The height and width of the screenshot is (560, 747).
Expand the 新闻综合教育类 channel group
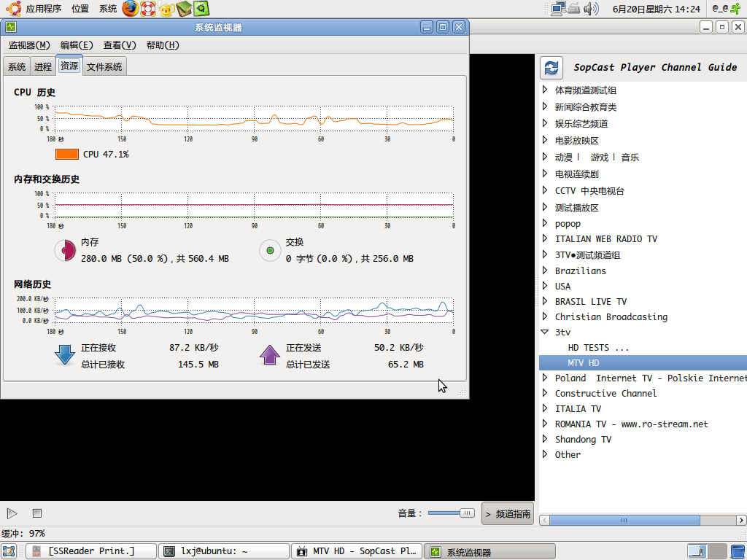(545, 106)
